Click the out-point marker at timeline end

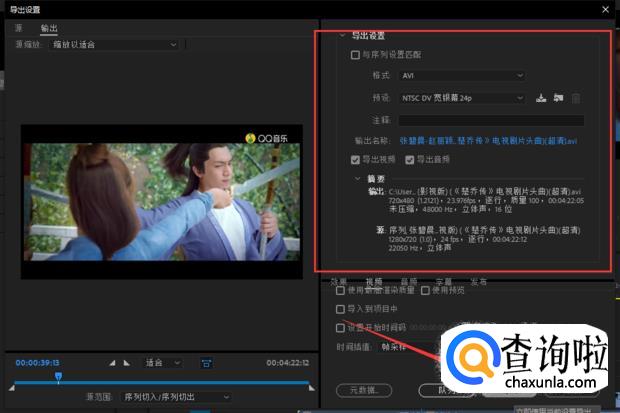(x=312, y=388)
